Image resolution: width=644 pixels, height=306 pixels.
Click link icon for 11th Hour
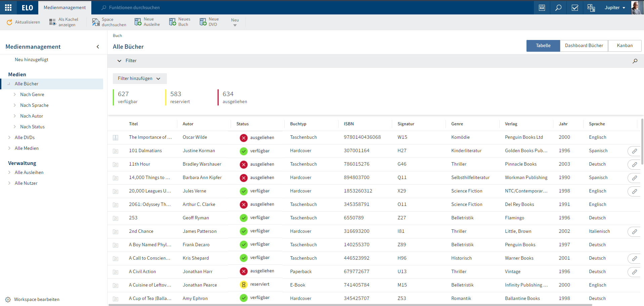pos(634,165)
